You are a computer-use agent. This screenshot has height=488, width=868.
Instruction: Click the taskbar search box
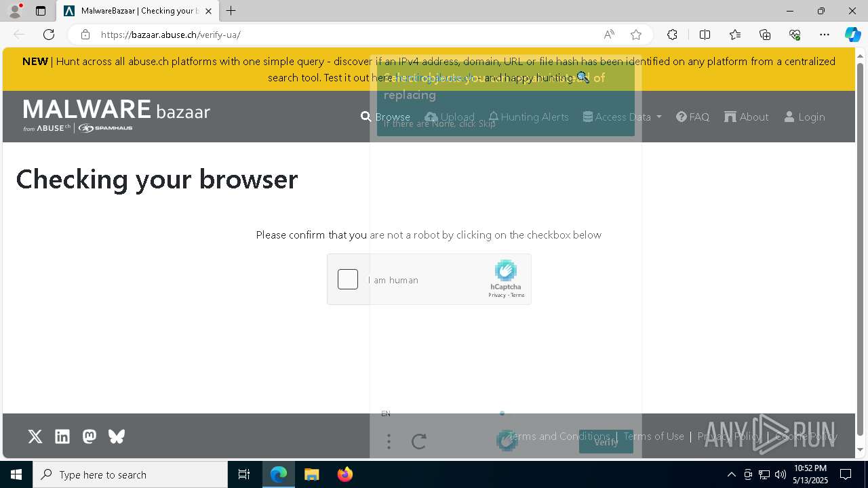click(130, 474)
